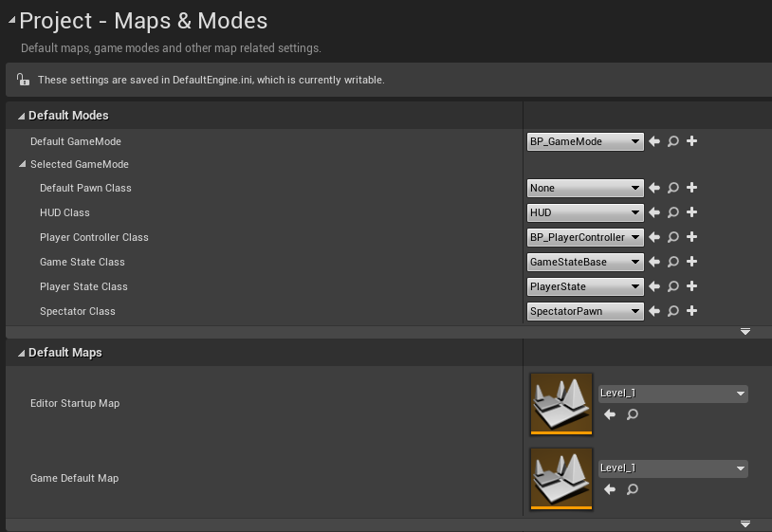Show advanced options under Default Modes
The height and width of the screenshot is (532, 772).
[744, 332]
